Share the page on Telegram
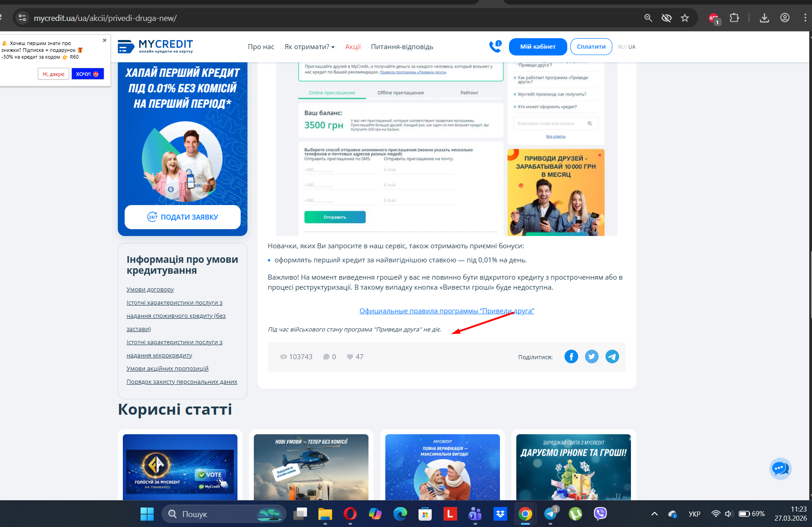This screenshot has width=812, height=527. click(612, 356)
